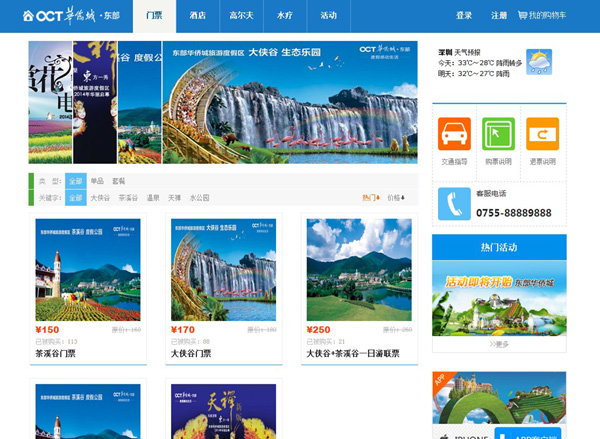Click the Shenzhen weather forecast cloud icon
Viewport: 600px width, 439px height.
coord(538,63)
